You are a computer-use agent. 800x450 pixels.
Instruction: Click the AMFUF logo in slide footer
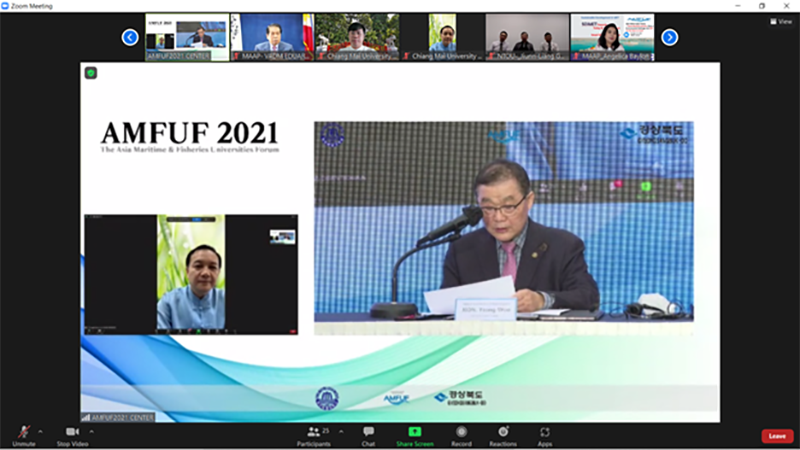(x=396, y=398)
